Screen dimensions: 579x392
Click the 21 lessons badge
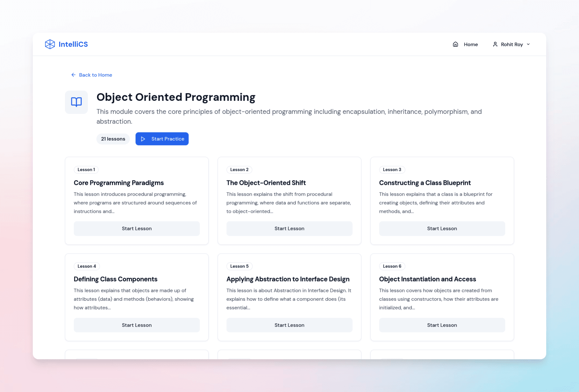[x=113, y=139]
